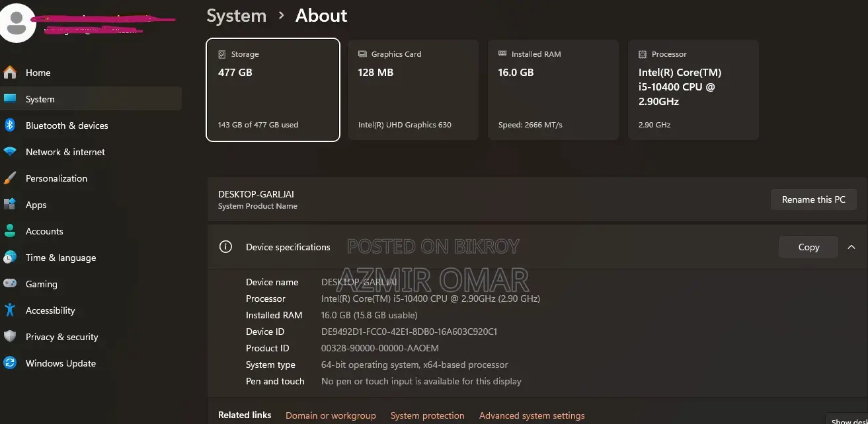Image resolution: width=868 pixels, height=424 pixels.
Task: Click the Device ID value DE9492D1-FCC0-42E1
Action: pyautogui.click(x=409, y=332)
